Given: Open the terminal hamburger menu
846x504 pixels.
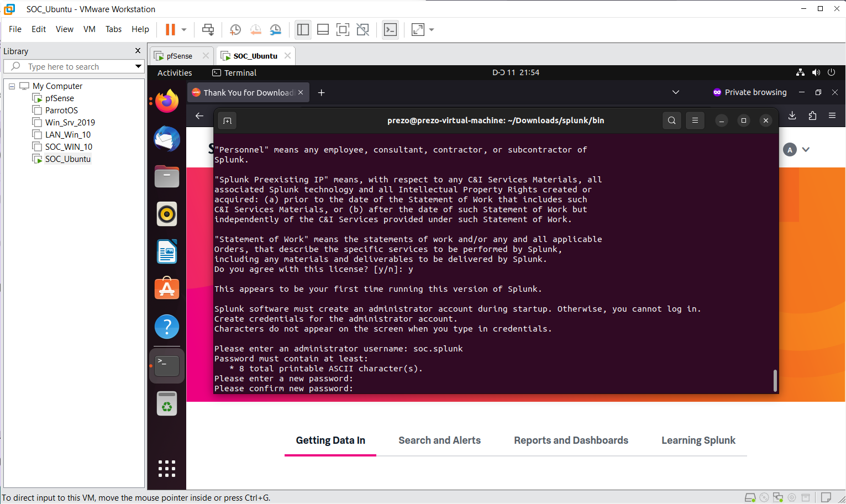Looking at the screenshot, I should (695, 120).
